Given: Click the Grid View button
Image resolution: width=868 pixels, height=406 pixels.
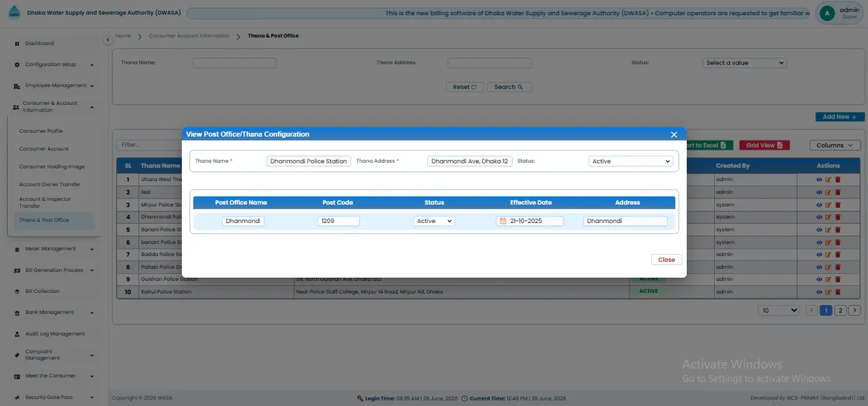Looking at the screenshot, I should (x=764, y=145).
